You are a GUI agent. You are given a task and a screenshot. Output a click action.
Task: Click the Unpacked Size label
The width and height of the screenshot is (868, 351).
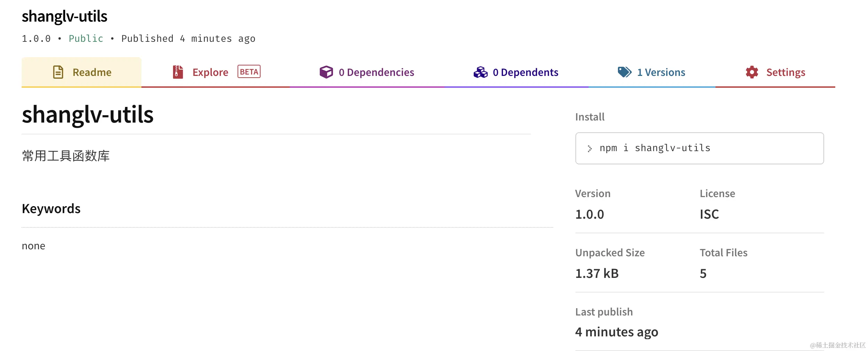click(x=610, y=252)
